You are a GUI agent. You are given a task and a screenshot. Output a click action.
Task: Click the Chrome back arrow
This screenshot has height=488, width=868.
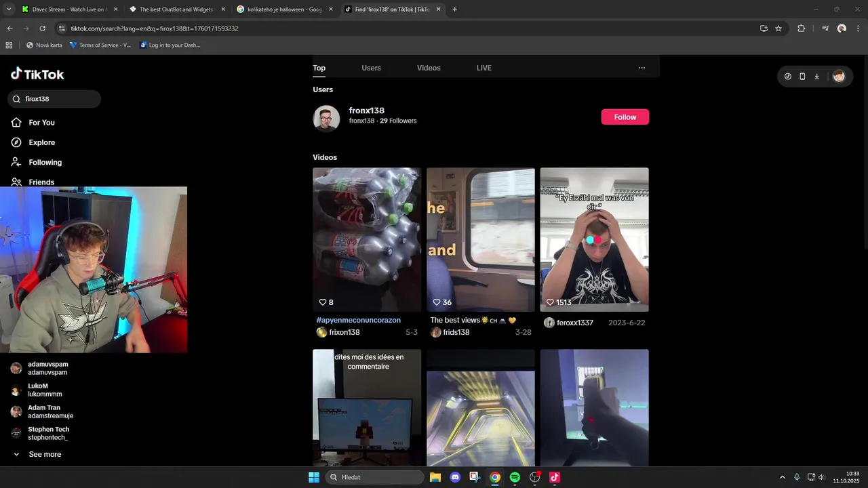tap(9, 28)
